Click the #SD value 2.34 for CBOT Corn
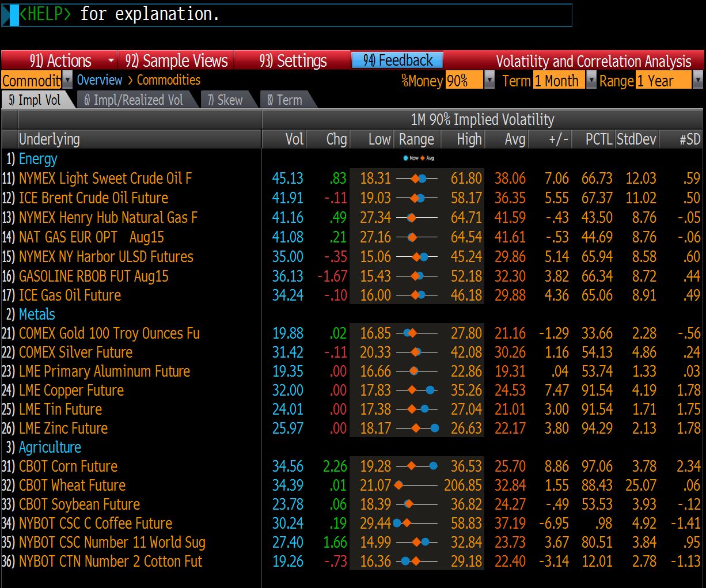 tap(688, 466)
